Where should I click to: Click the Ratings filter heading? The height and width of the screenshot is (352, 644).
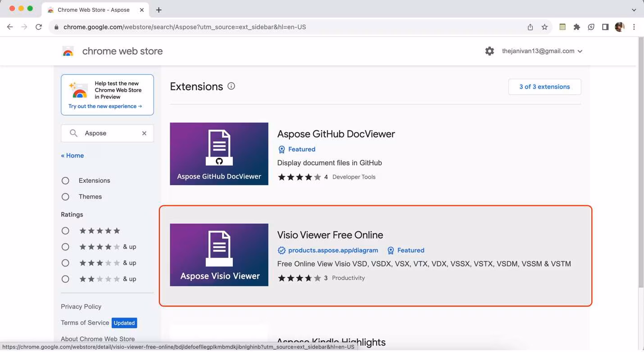[x=72, y=215]
